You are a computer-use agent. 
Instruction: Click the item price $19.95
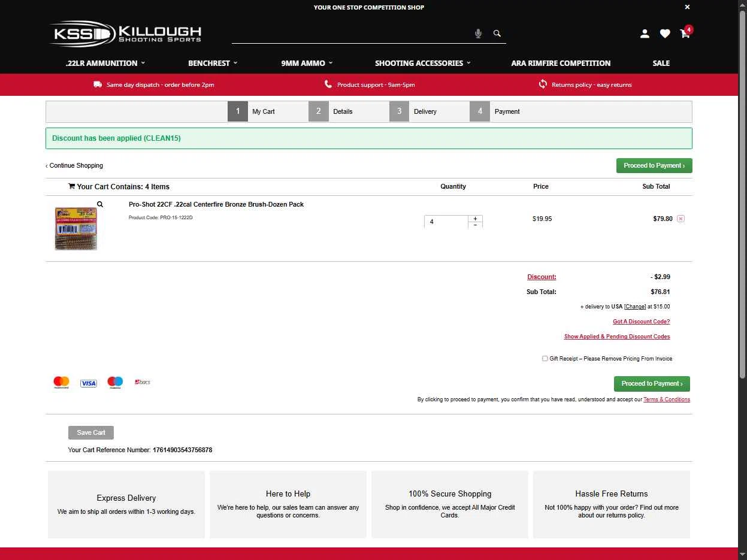[542, 219]
